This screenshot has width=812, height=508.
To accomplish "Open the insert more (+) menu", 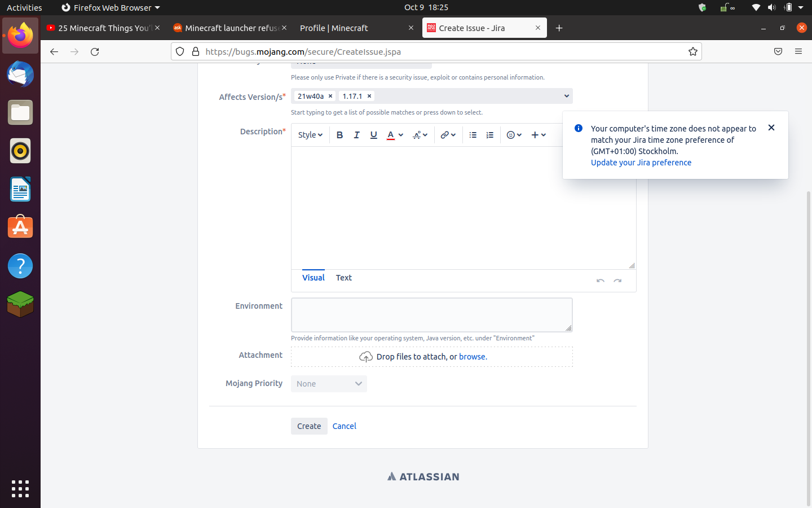I will 539,135.
